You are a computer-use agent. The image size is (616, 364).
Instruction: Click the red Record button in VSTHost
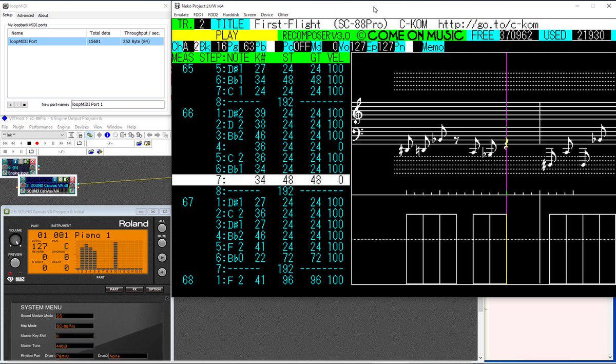37,143
